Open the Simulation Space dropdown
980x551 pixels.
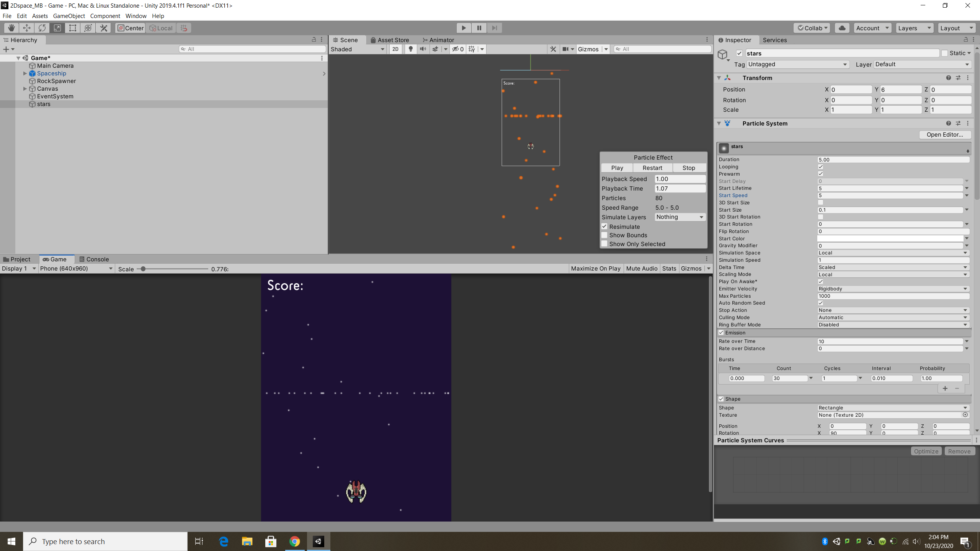[893, 253]
